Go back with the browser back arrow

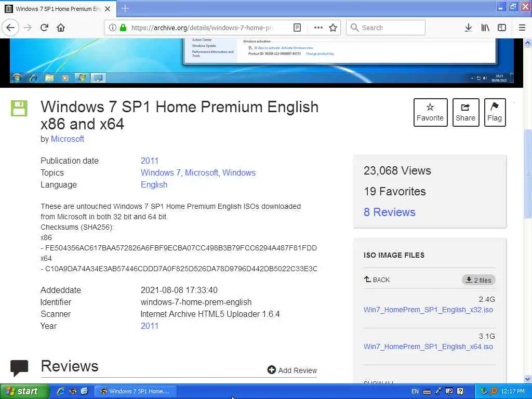point(10,28)
